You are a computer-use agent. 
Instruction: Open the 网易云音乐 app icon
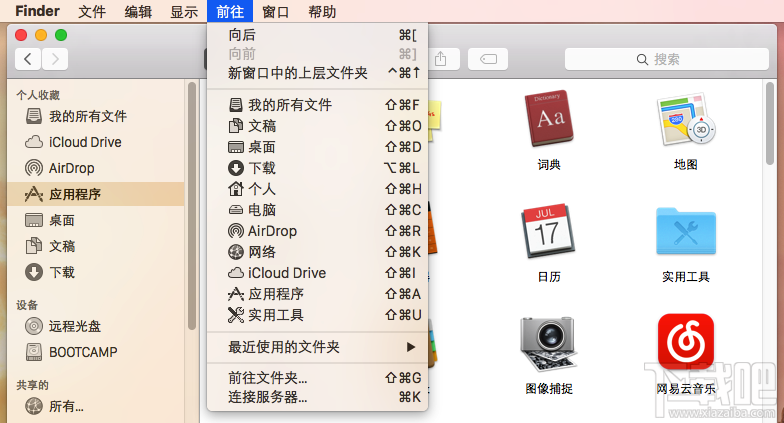tap(686, 341)
